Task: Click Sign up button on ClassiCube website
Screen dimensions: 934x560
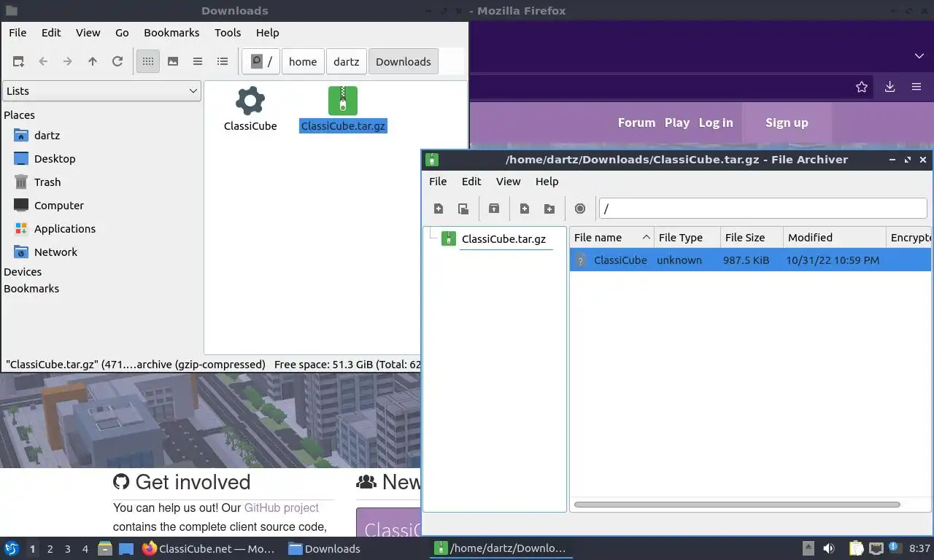Action: point(787,122)
